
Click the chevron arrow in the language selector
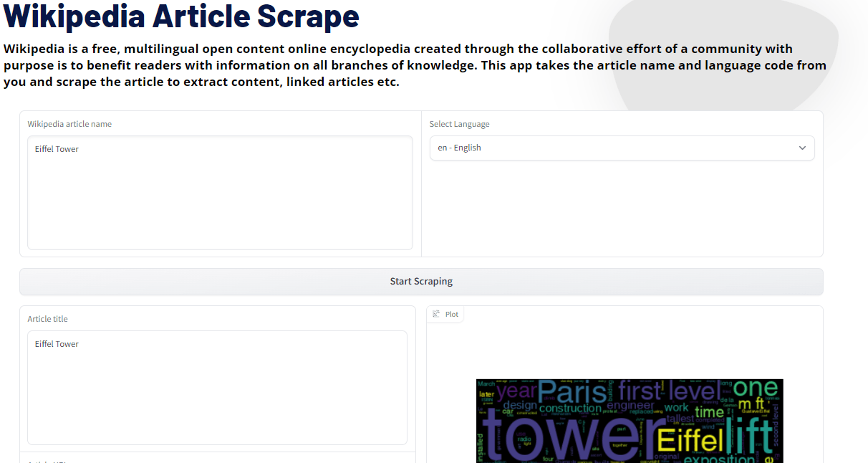tap(802, 148)
